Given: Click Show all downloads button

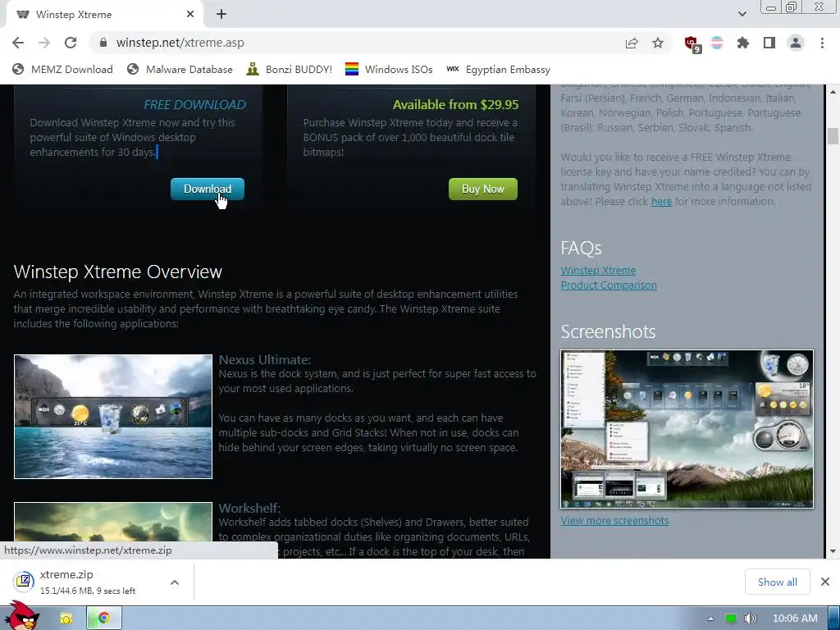Looking at the screenshot, I should pyautogui.click(x=778, y=582).
